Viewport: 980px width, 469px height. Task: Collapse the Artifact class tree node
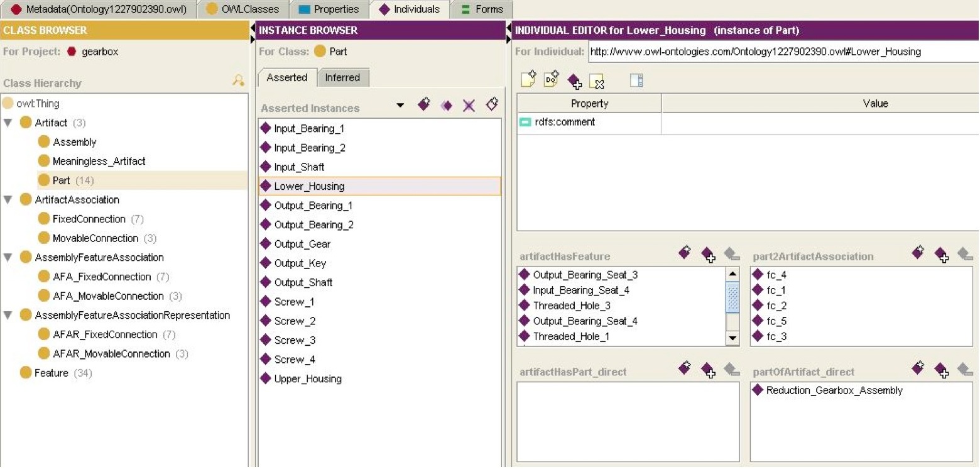pyautogui.click(x=8, y=123)
